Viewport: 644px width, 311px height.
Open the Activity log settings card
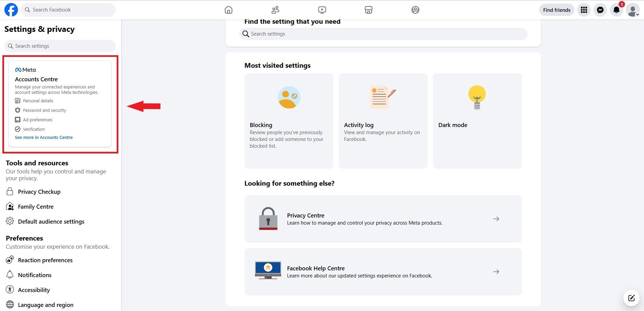[383, 121]
